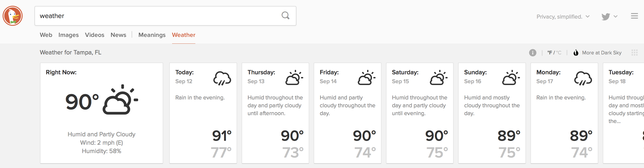This screenshot has height=168, width=644.
Task: Expand the Privacy, simplified dropdown
Action: [563, 16]
